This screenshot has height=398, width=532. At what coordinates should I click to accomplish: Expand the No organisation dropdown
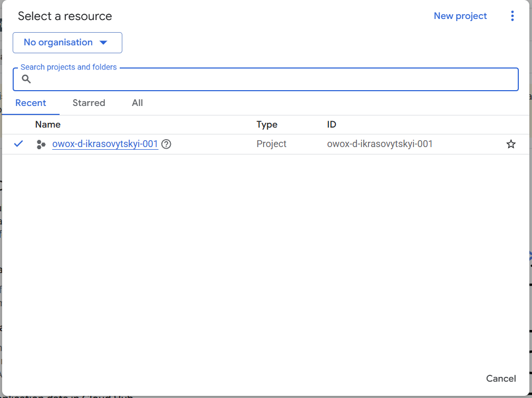(67, 43)
